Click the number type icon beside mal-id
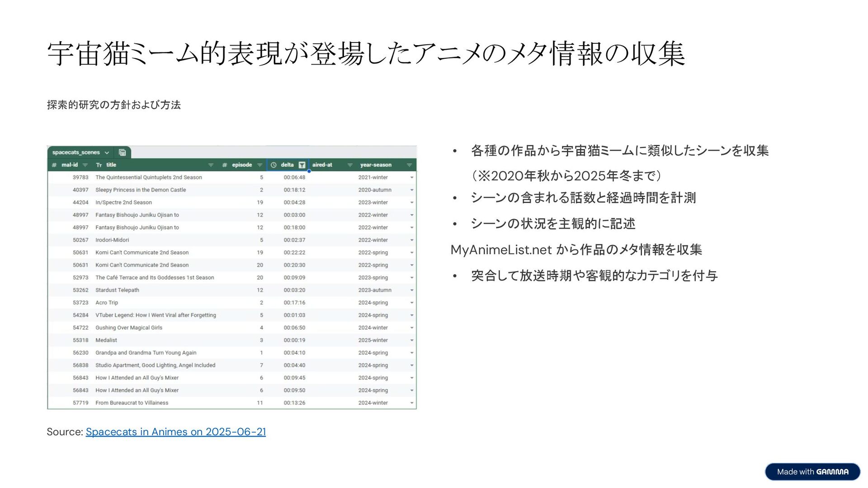 tap(54, 165)
